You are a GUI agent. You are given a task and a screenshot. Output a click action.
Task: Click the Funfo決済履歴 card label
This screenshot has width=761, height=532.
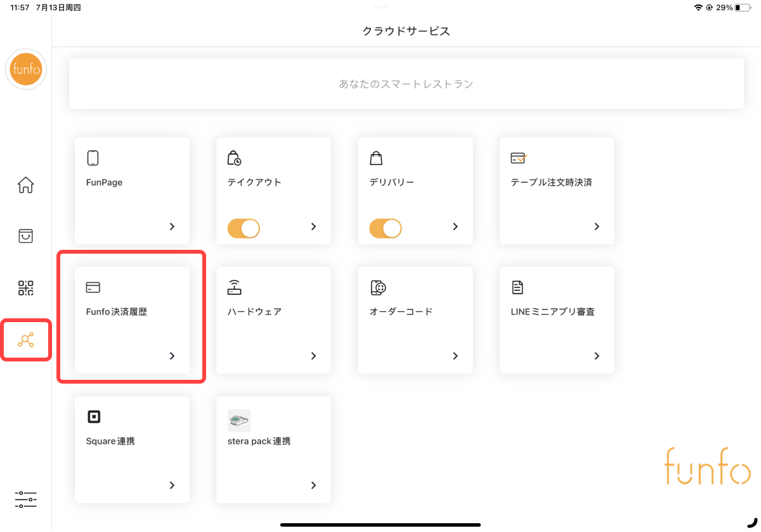(x=117, y=311)
